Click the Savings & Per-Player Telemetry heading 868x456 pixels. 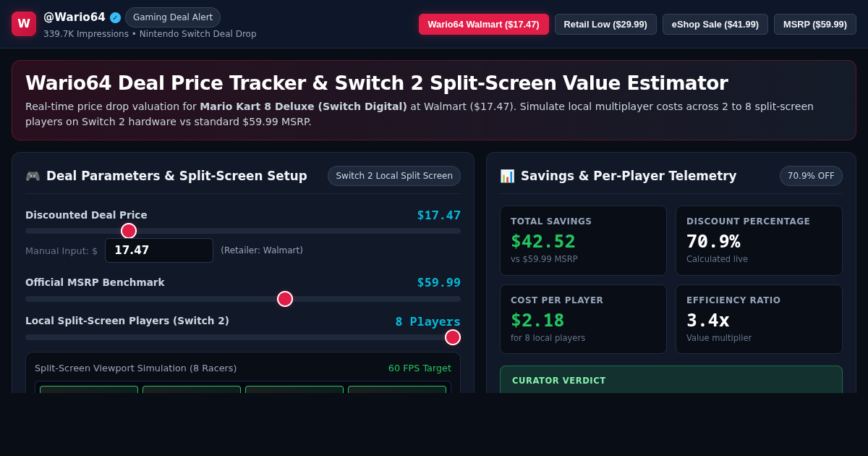point(629,176)
